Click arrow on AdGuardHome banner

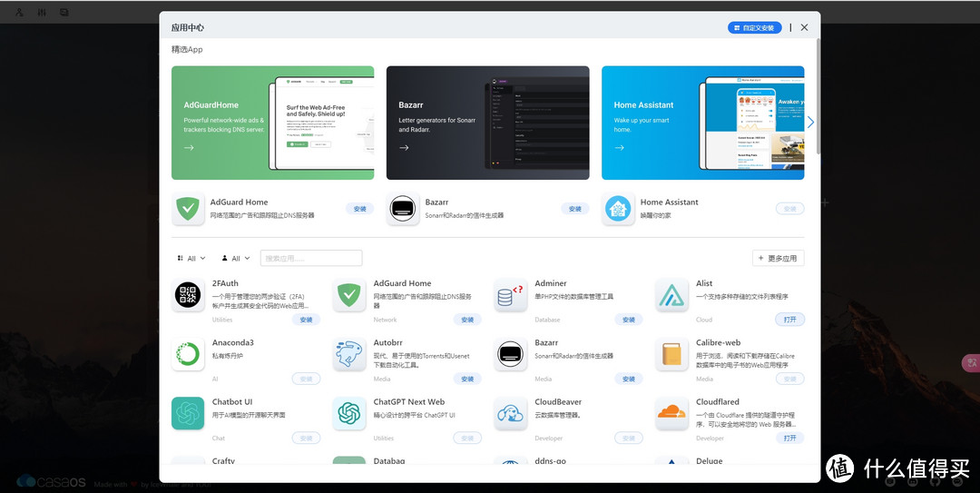[x=189, y=148]
